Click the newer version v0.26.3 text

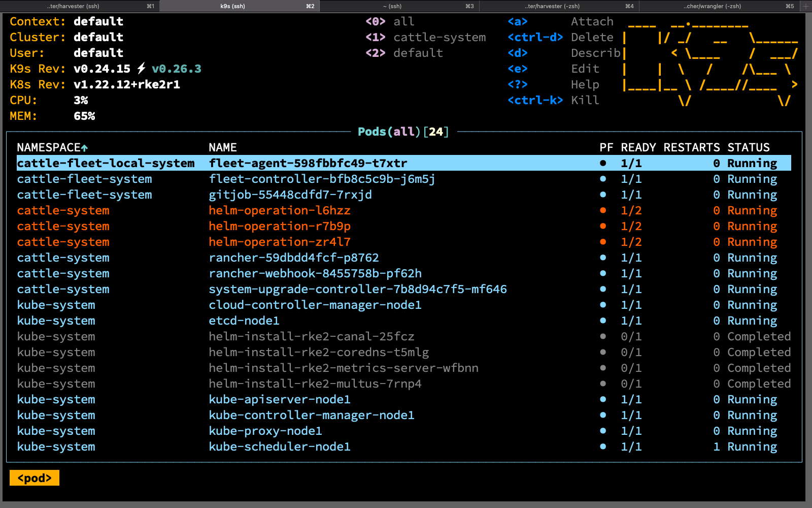point(177,69)
